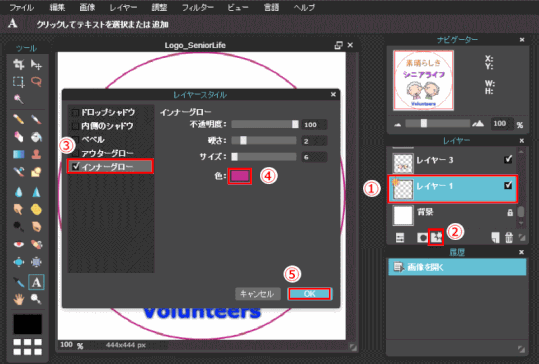Select the 画像を開く history entry

[x=457, y=267]
